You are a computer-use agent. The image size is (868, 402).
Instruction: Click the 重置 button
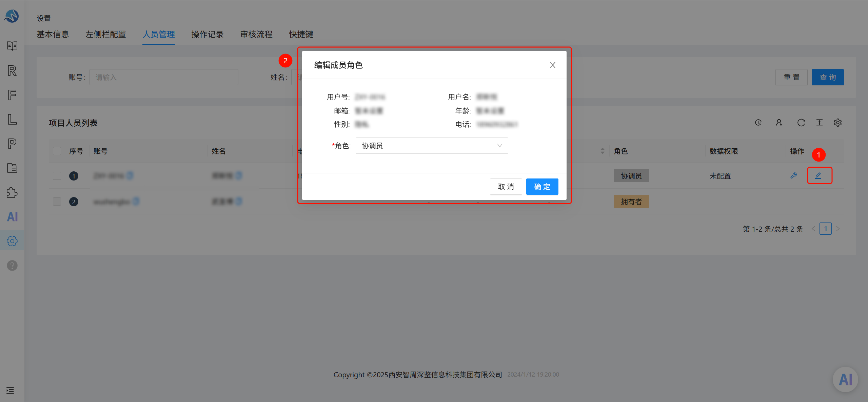click(x=791, y=77)
